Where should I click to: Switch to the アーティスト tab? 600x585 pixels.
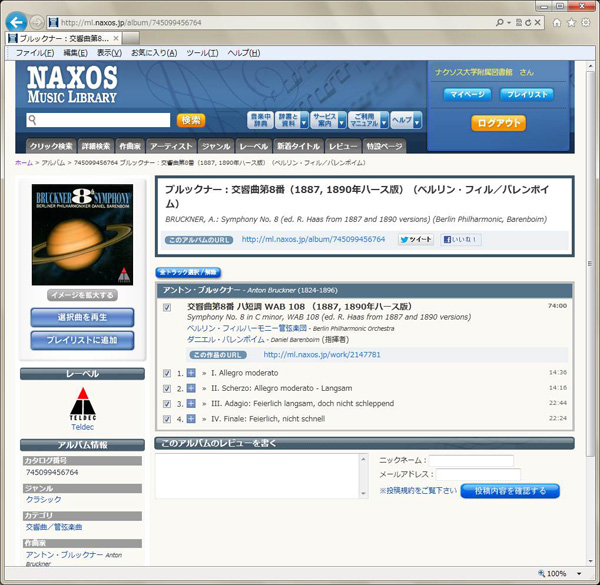171,146
